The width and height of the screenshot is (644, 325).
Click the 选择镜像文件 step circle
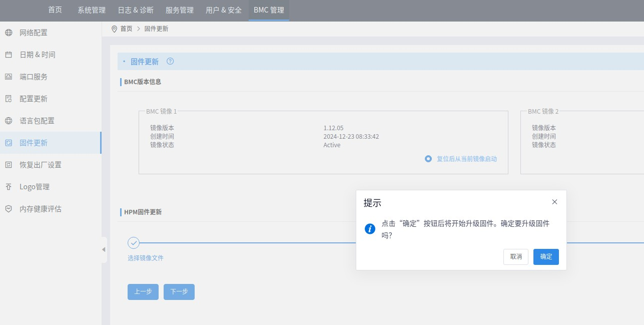(134, 243)
